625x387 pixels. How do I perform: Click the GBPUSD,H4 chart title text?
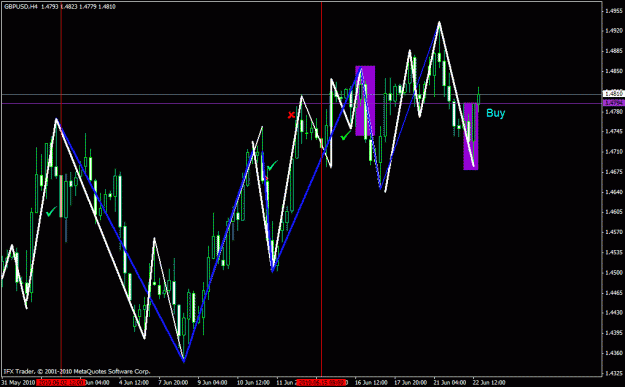21,7
